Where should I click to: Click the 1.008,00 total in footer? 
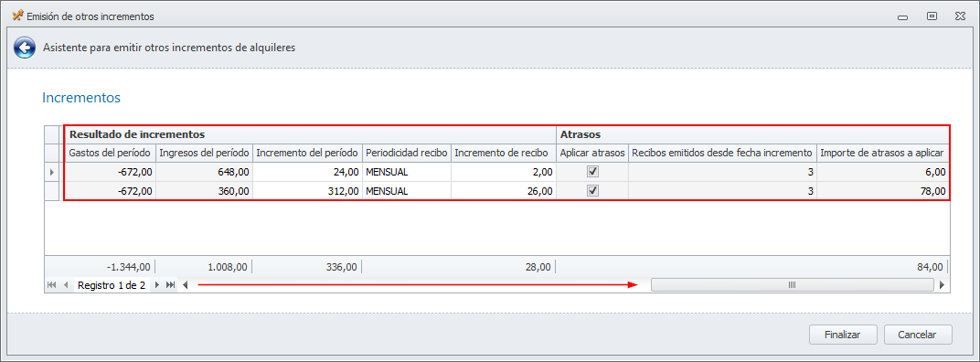pos(229,267)
